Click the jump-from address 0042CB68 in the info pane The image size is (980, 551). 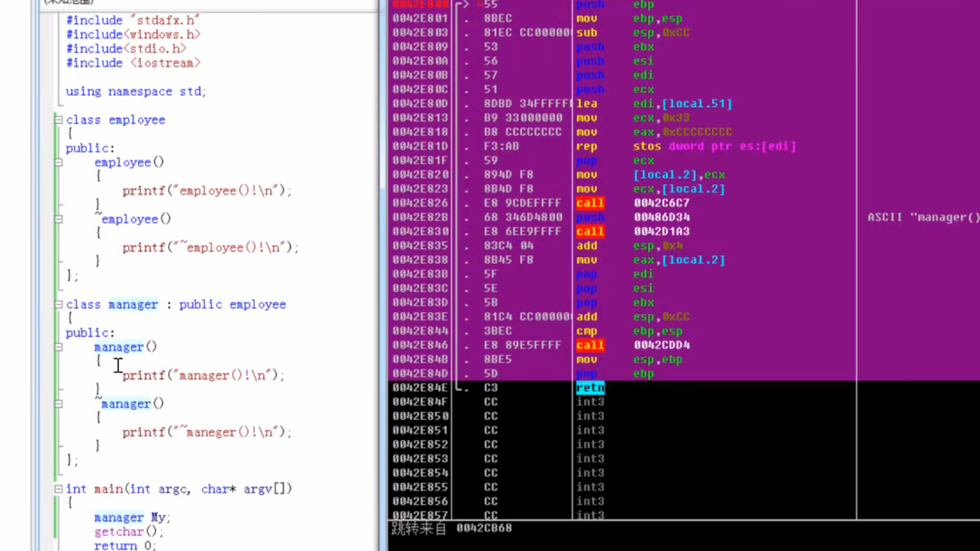pos(484,529)
